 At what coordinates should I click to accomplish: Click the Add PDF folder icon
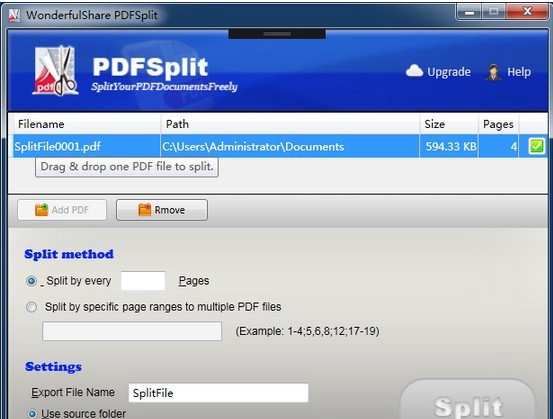click(41, 210)
